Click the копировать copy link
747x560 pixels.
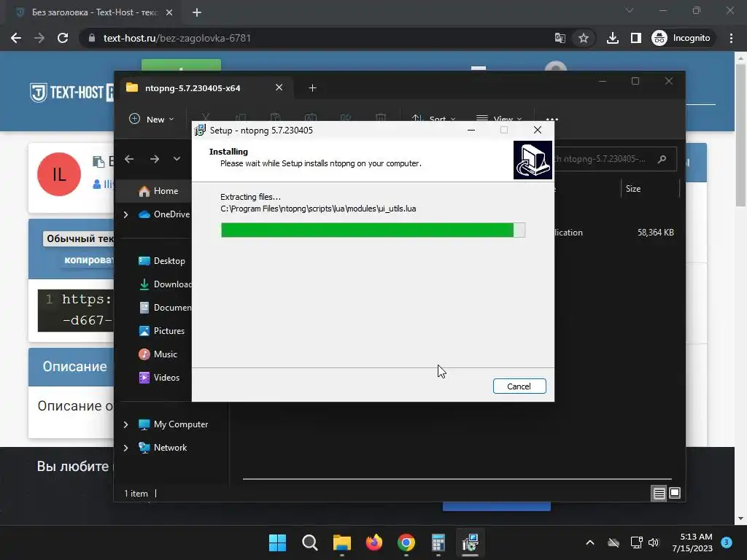point(88,260)
